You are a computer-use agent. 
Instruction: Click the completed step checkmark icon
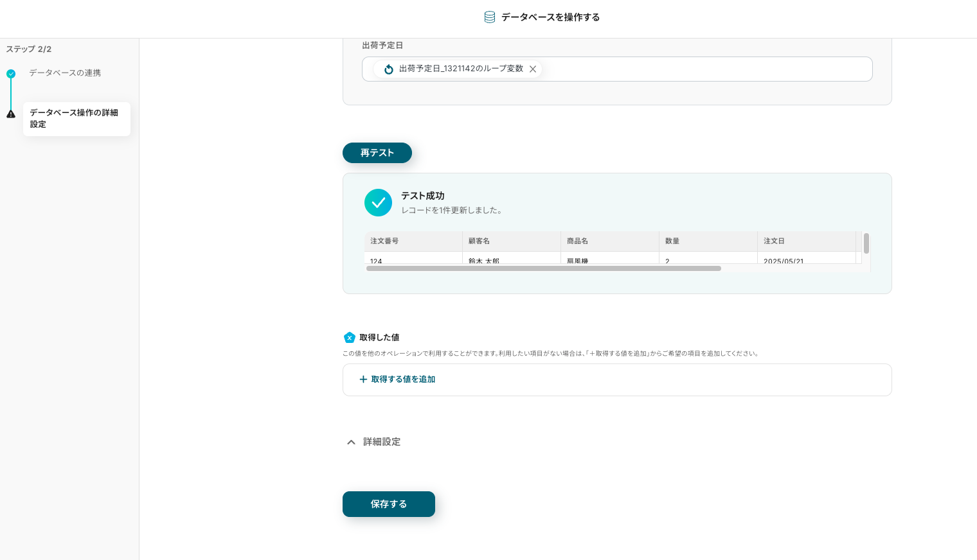pos(11,74)
